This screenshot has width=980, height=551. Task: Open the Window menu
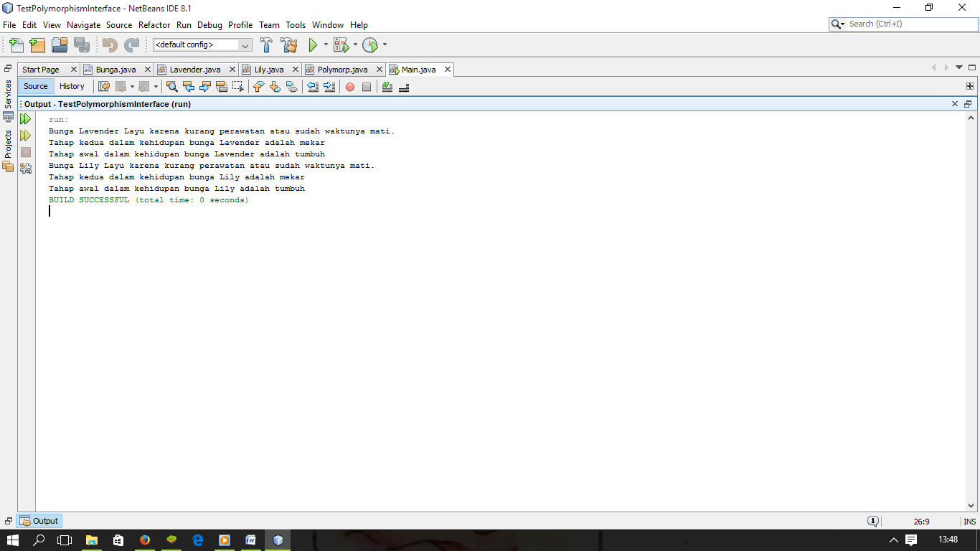tap(328, 25)
